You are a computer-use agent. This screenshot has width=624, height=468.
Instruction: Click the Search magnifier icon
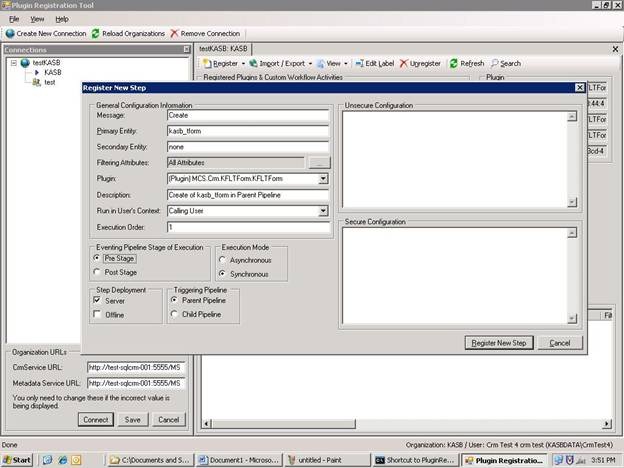pyautogui.click(x=495, y=63)
